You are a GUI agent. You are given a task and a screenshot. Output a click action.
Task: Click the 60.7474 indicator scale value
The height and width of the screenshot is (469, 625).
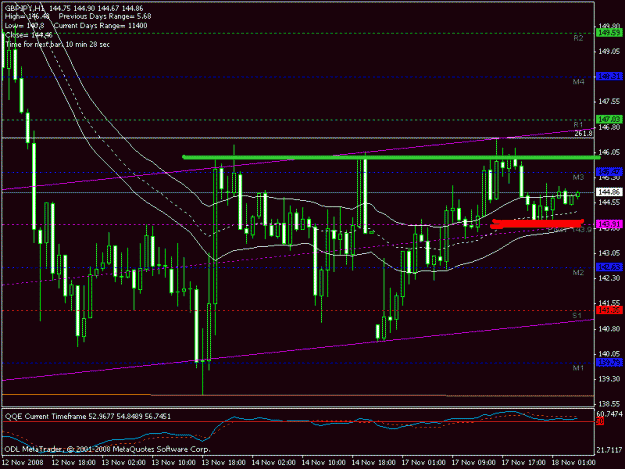coord(609,414)
